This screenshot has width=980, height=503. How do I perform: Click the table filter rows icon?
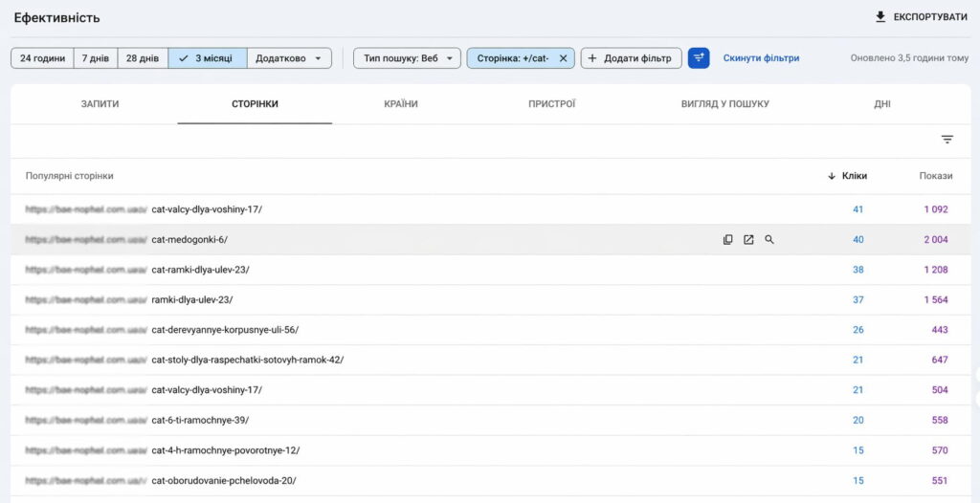tap(947, 140)
